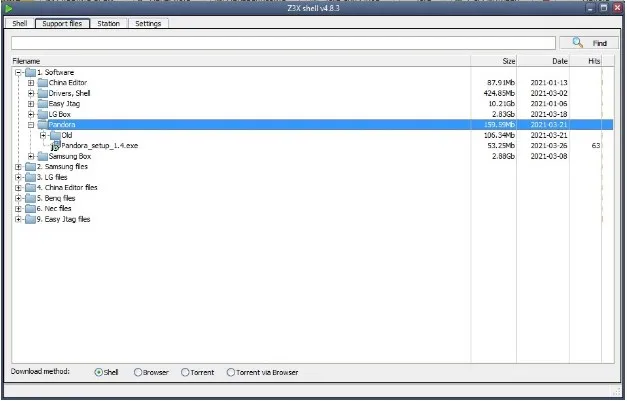Expand the 5. Benq files node
The image size is (627, 401).
pos(18,198)
